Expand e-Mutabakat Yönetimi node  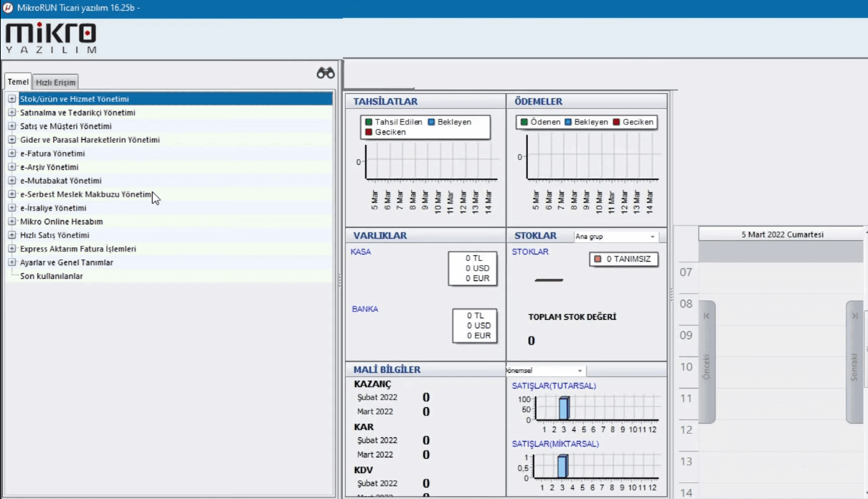click(x=12, y=181)
